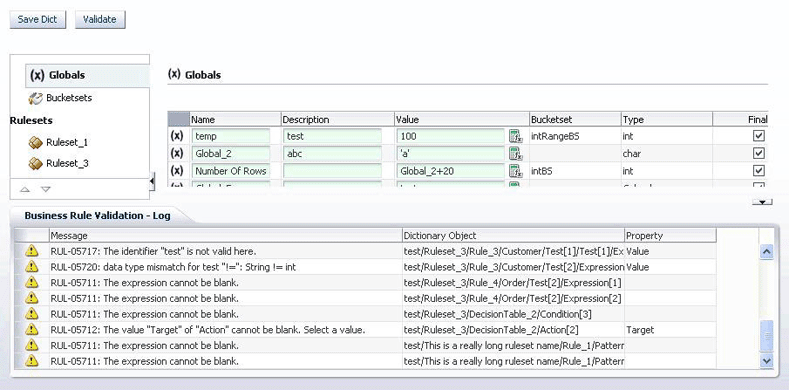Click warning icon for RUL-05717 message

tap(32, 251)
